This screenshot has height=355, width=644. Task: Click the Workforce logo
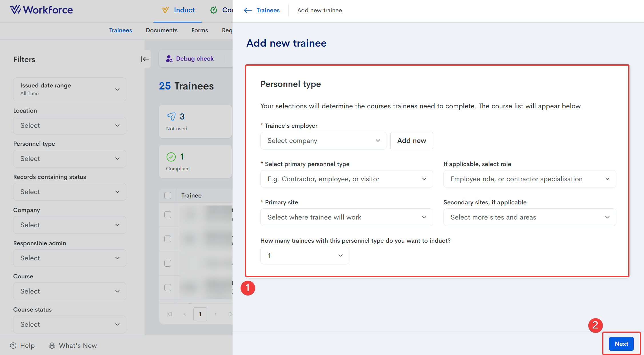[41, 10]
